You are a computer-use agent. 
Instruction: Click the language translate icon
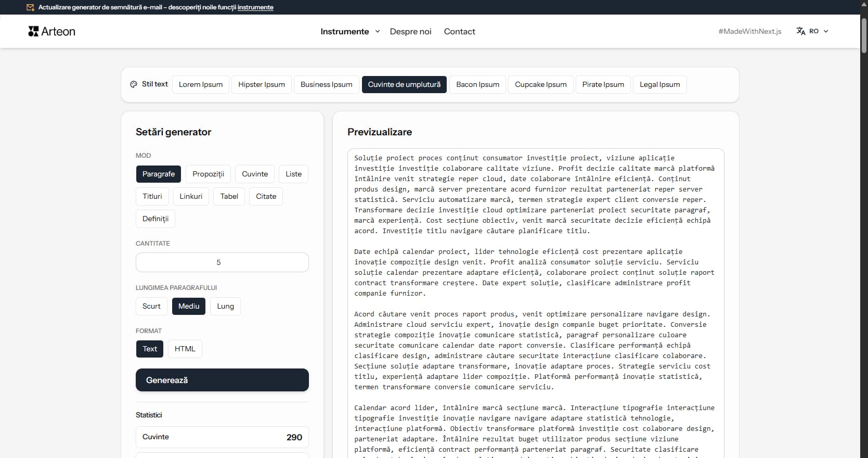(x=801, y=31)
